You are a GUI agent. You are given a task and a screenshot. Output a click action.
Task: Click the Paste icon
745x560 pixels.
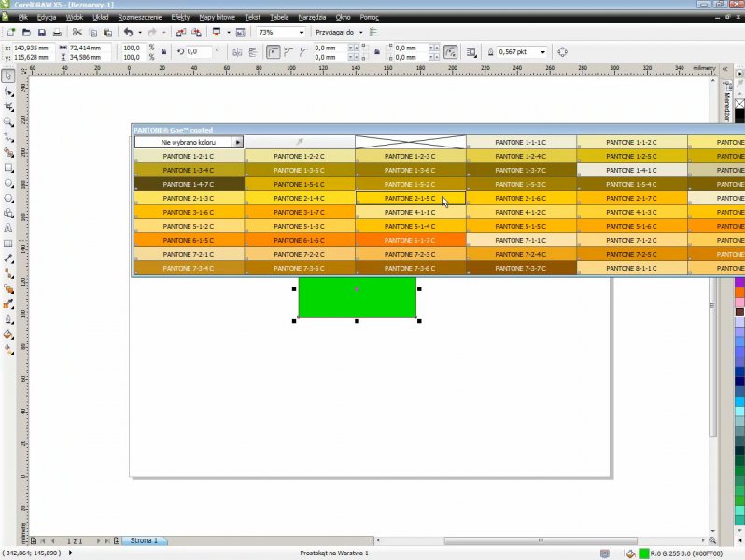[108, 33]
